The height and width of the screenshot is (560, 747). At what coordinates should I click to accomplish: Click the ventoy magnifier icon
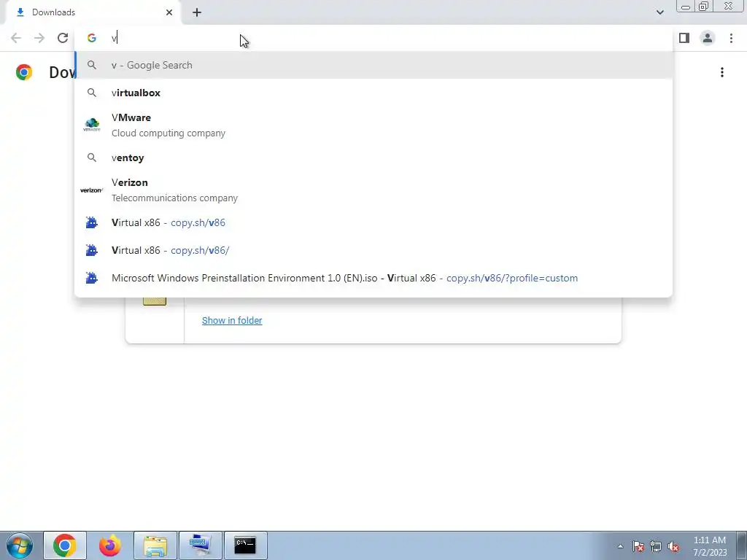[x=91, y=157]
